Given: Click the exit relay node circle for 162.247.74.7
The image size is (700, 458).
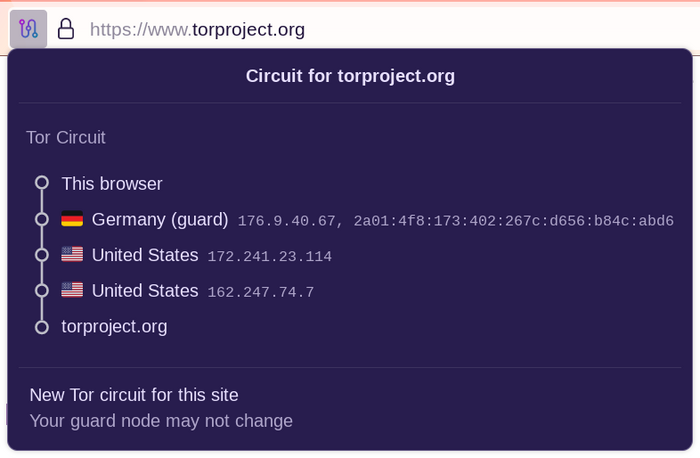Looking at the screenshot, I should (x=42, y=291).
